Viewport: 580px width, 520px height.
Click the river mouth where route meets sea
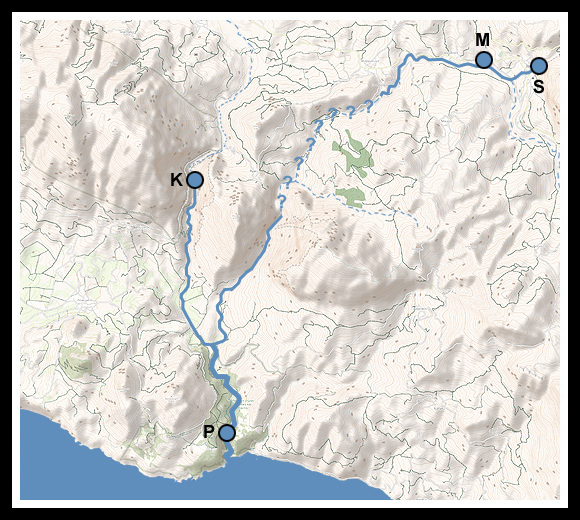tap(229, 454)
